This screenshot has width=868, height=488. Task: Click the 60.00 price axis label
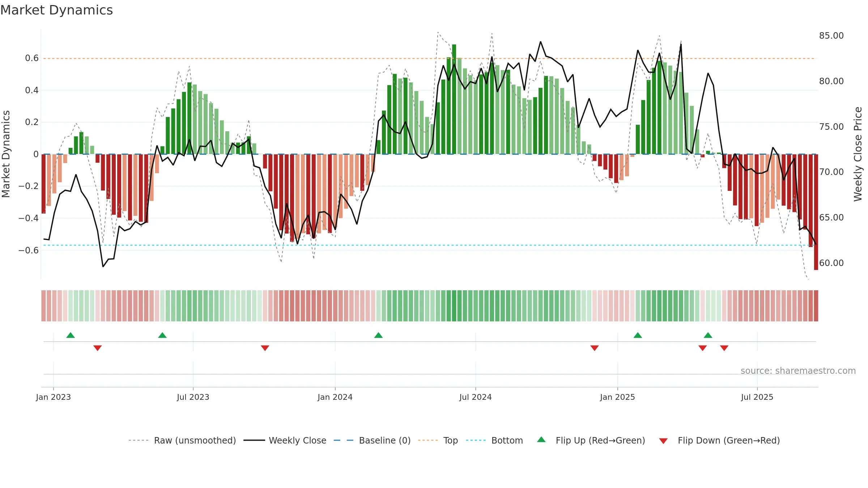pyautogui.click(x=831, y=263)
